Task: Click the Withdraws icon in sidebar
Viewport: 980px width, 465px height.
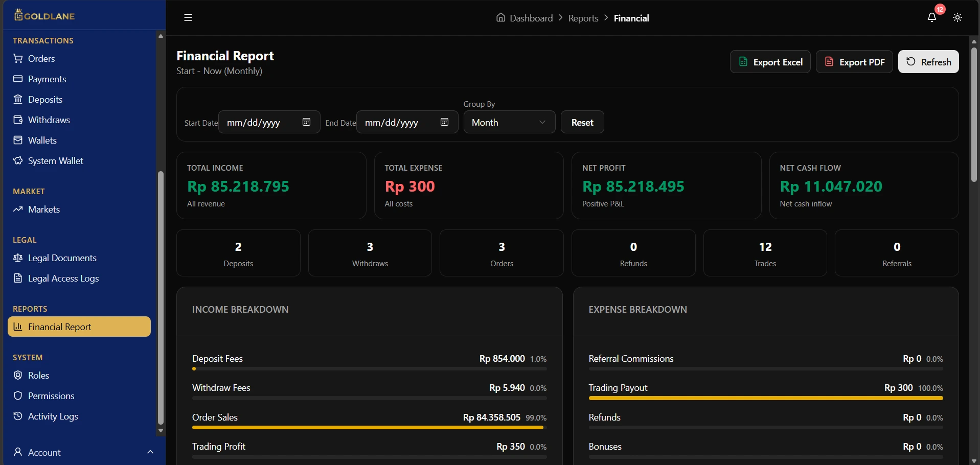Action: (x=18, y=120)
